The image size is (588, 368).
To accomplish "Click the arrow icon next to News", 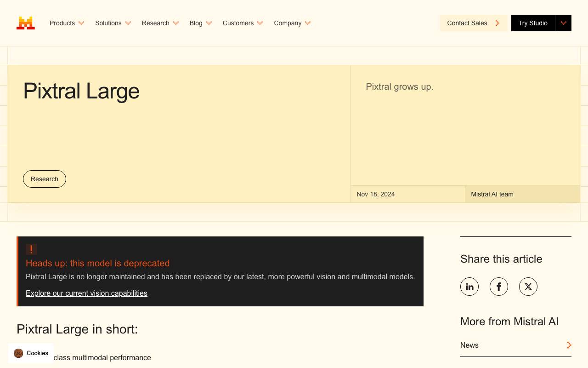I will pos(569,345).
